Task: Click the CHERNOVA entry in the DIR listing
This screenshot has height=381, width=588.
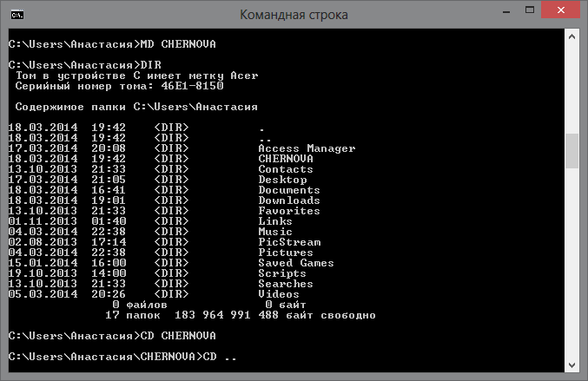Action: 286,159
